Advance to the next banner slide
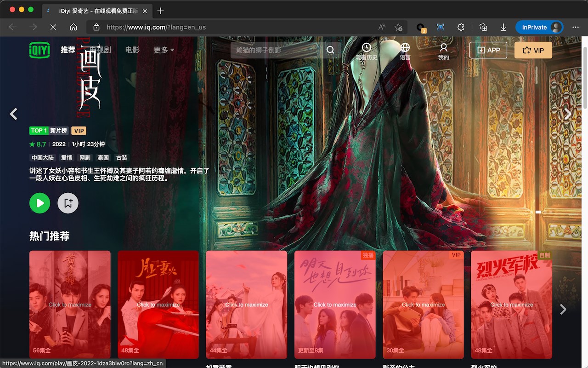Screen dimensions: 588x368 click(568, 114)
